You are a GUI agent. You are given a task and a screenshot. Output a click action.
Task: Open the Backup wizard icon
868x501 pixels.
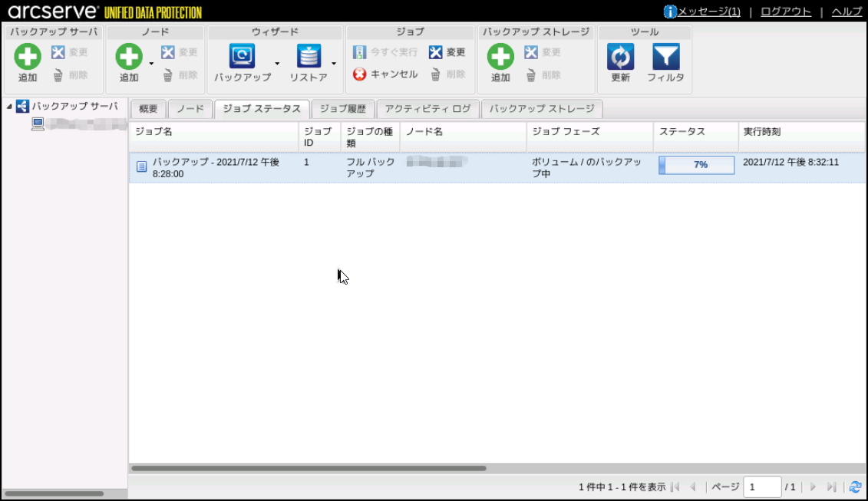(x=243, y=58)
